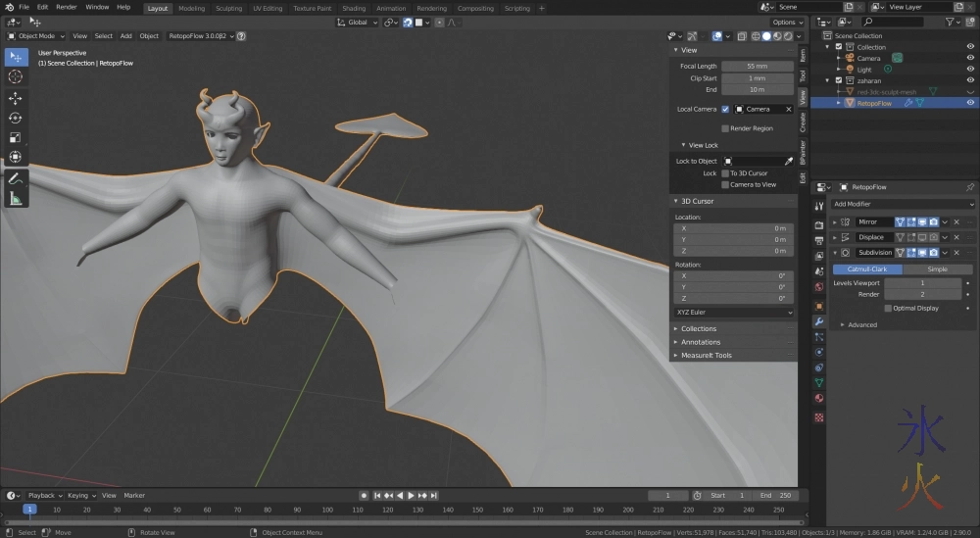This screenshot has height=538, width=980.
Task: Enable the Optimal Display checkbox
Action: coord(888,308)
